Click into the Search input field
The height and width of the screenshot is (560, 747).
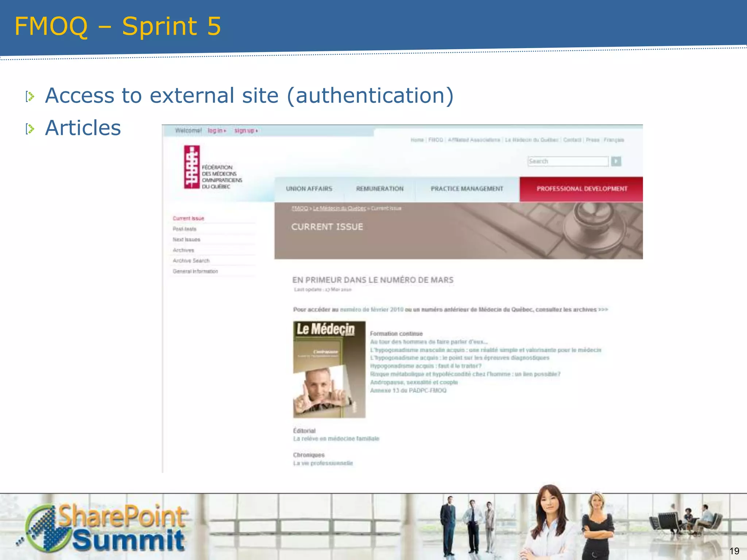click(x=568, y=161)
